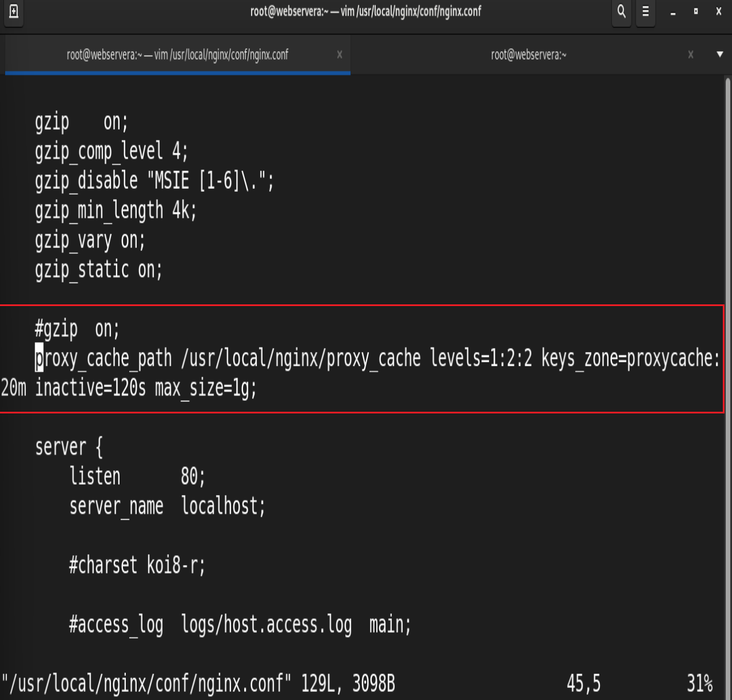Click the 31% scroll percentage indicator
Image resolution: width=732 pixels, height=700 pixels.
pyautogui.click(x=700, y=683)
